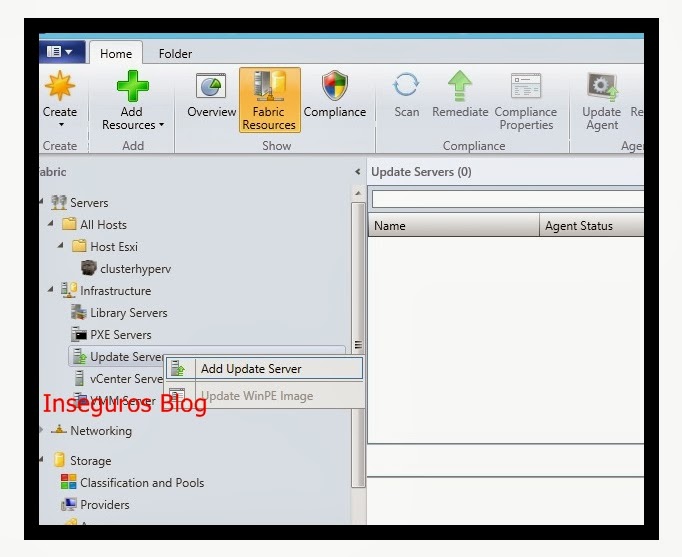Click the Update Agent ribbon icon
682x557 pixels.
pos(601,87)
